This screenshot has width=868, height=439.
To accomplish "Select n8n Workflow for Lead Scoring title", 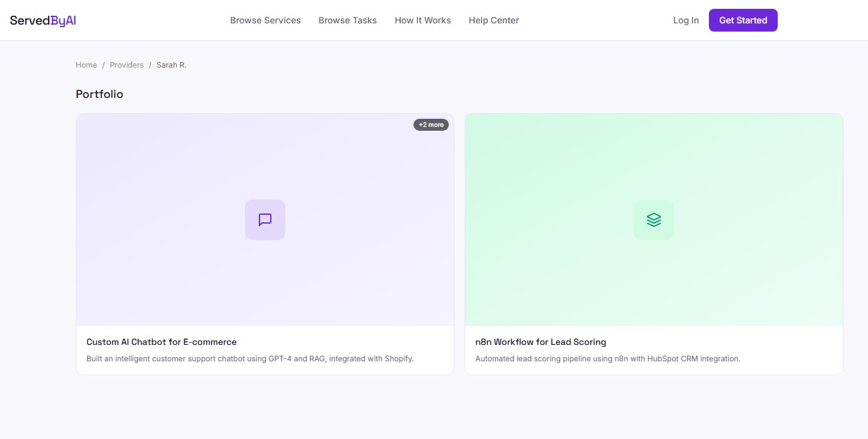I will coord(540,342).
